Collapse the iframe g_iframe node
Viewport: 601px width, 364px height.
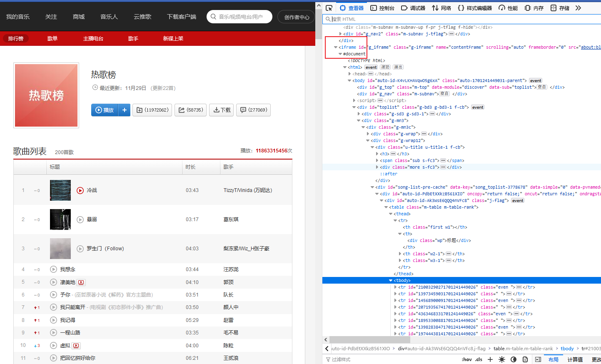point(336,47)
